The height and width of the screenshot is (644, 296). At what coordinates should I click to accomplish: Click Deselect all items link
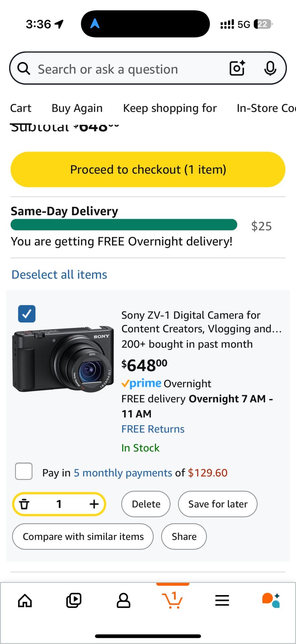pos(59,275)
